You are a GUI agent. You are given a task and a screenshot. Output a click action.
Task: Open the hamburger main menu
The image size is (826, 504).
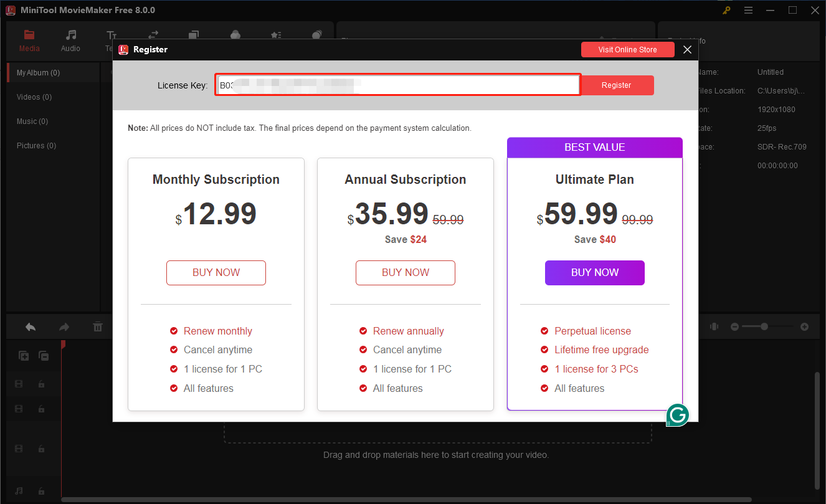click(749, 10)
